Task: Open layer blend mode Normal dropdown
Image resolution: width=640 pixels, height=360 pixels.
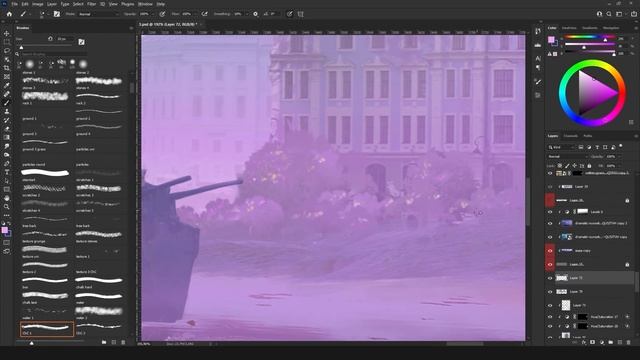Action: (x=567, y=156)
